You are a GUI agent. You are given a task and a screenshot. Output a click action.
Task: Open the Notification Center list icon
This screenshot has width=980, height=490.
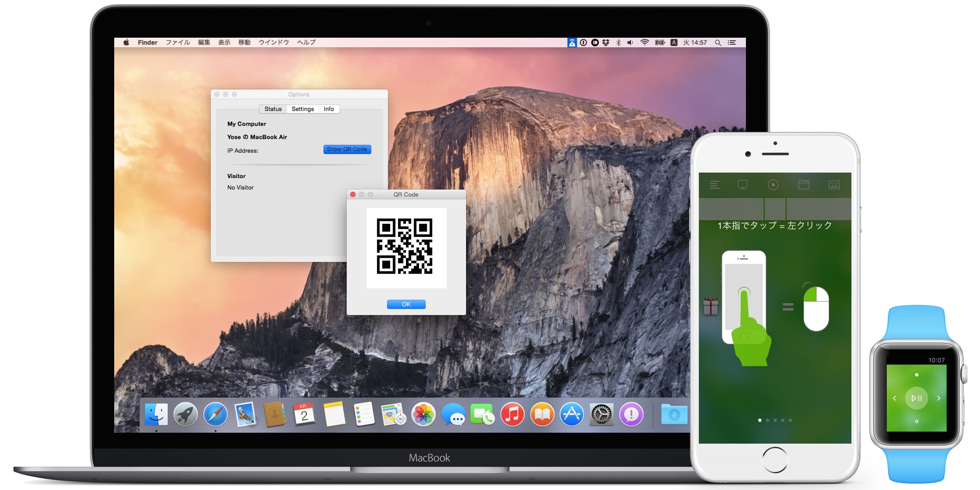732,43
